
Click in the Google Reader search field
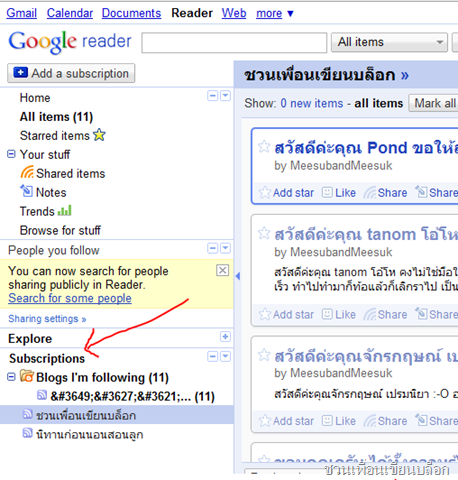[x=234, y=42]
